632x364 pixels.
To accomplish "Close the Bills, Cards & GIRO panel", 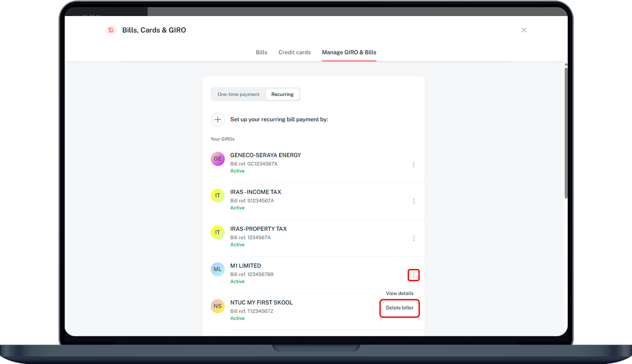I will (x=524, y=30).
